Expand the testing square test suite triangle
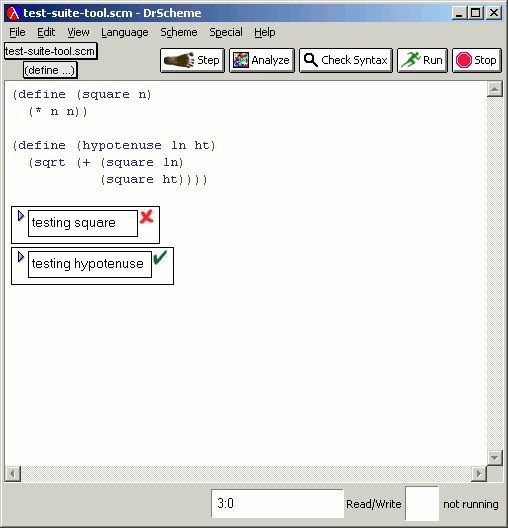The image size is (508, 528). pos(21,216)
